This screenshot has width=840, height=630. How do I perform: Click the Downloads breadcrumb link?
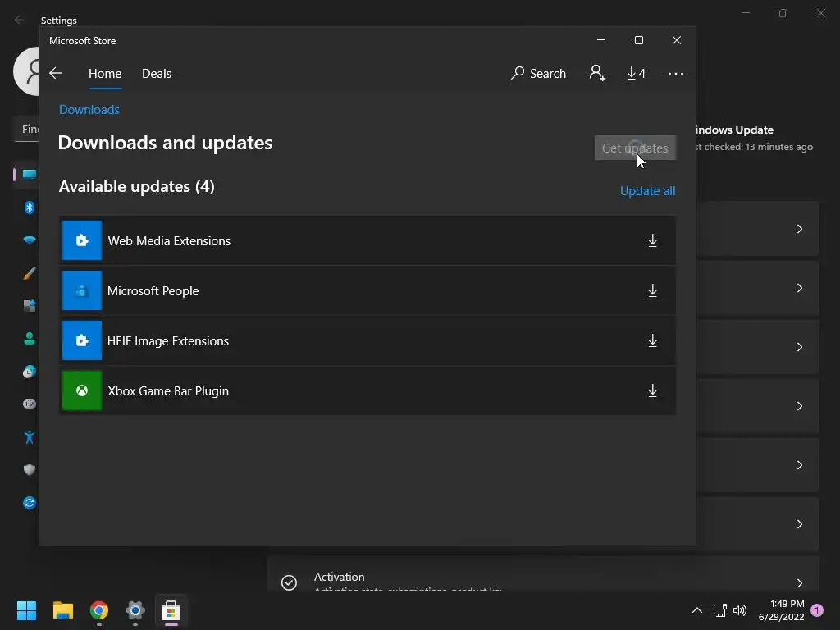(x=89, y=110)
